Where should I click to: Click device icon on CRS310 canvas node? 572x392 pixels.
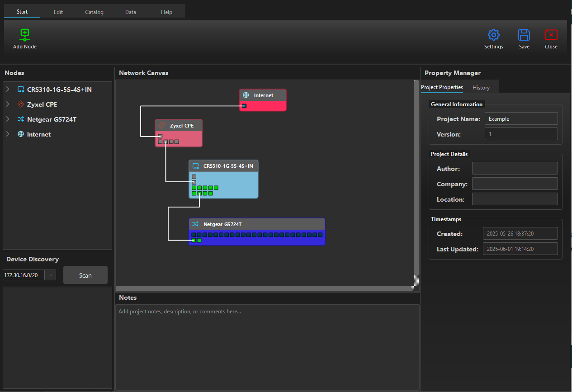pyautogui.click(x=196, y=166)
